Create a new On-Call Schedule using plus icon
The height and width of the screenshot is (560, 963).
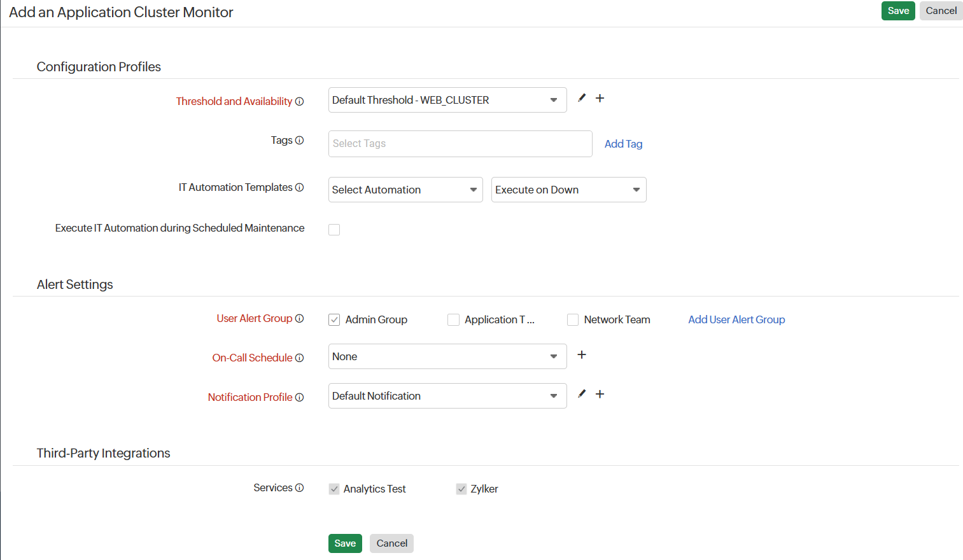(581, 354)
